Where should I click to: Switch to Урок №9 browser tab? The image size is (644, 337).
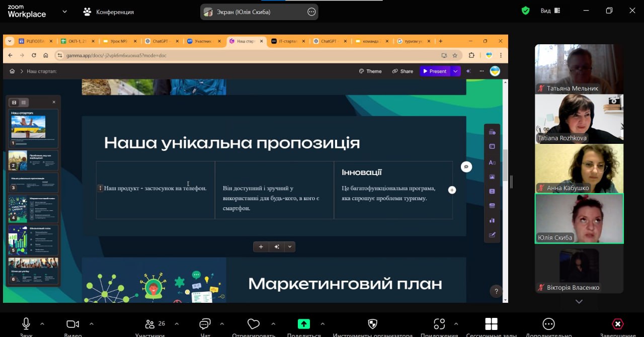coord(118,41)
